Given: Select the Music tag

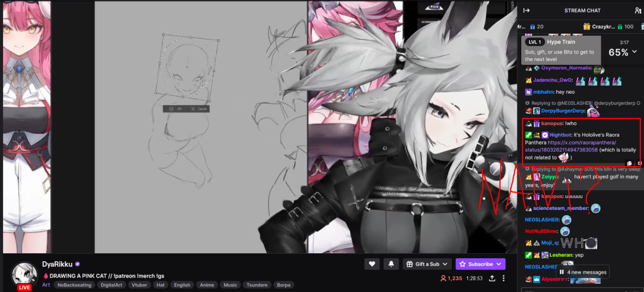Looking at the screenshot, I should [230, 285].
